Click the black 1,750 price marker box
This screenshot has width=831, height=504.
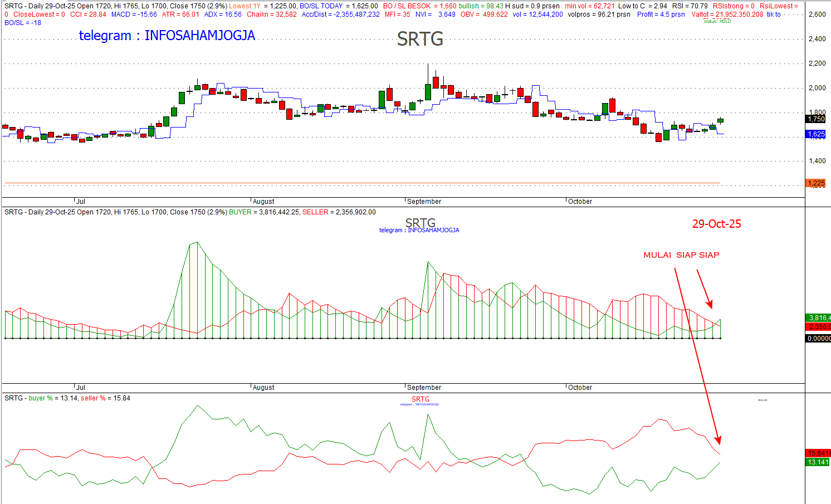(815, 119)
